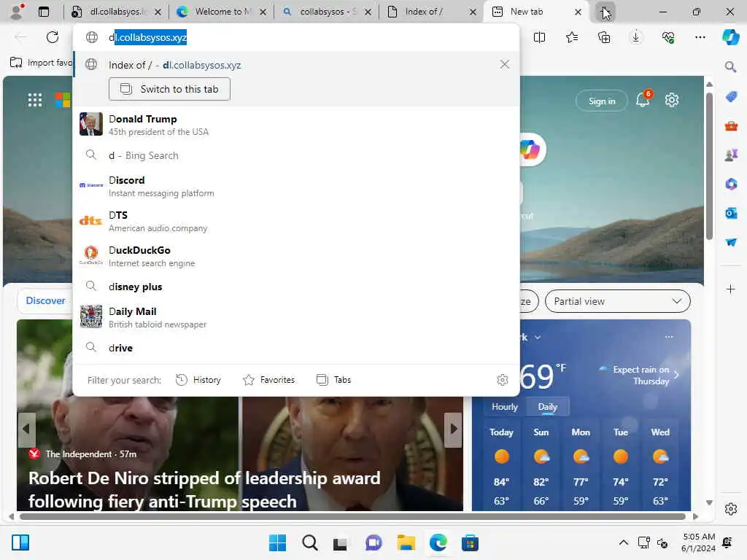Click the sidebar search icon
Viewport: 747px width, 560px height.
[730, 66]
